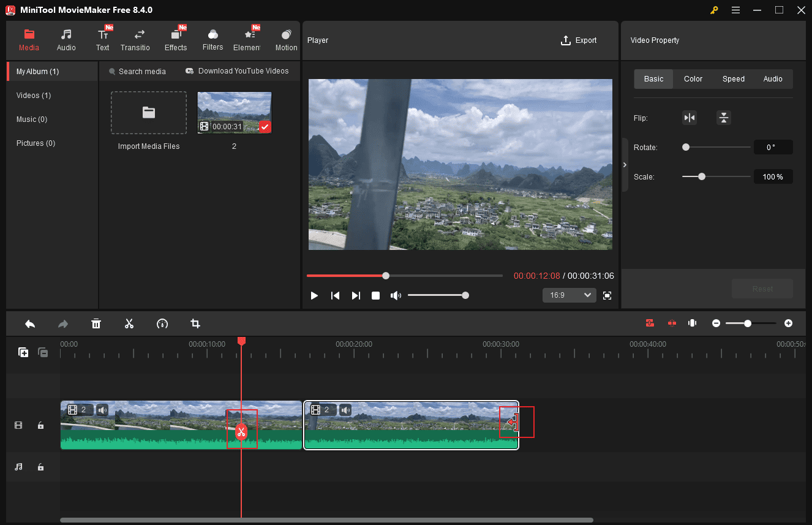Click the Export button

coord(579,40)
